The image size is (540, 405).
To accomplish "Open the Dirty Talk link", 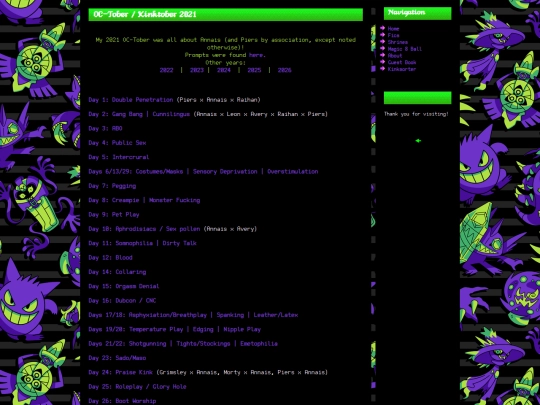I will pos(179,243).
